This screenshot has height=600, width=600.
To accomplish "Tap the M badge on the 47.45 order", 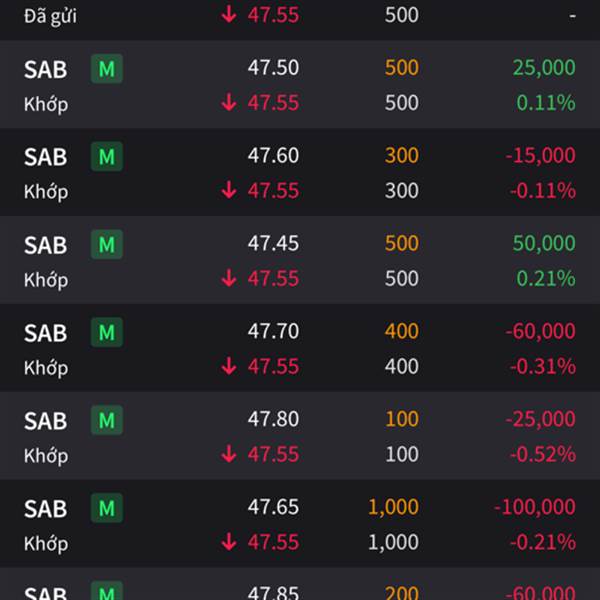I will [107, 245].
